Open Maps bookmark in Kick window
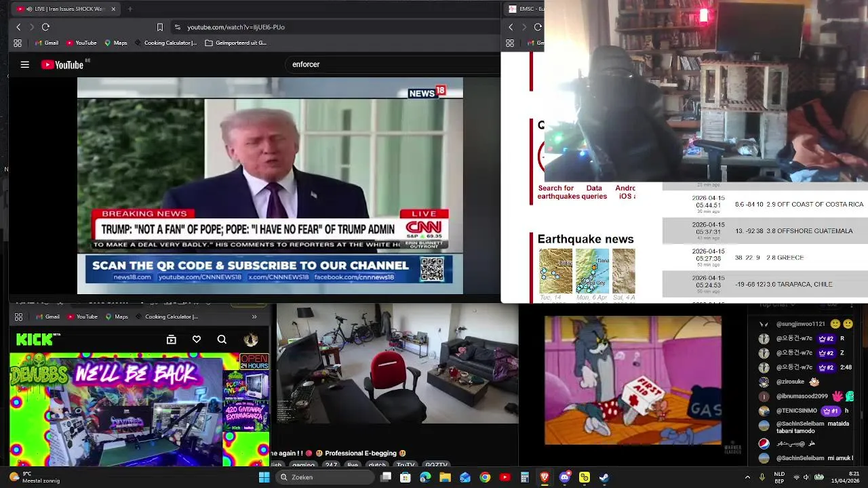The height and width of the screenshot is (488, 868). pyautogui.click(x=117, y=317)
